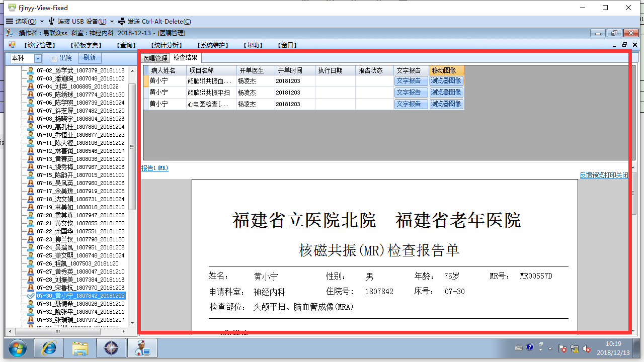Click the patient icon for 07-12 林善润
This screenshot has height=362, width=644.
pos(31,151)
